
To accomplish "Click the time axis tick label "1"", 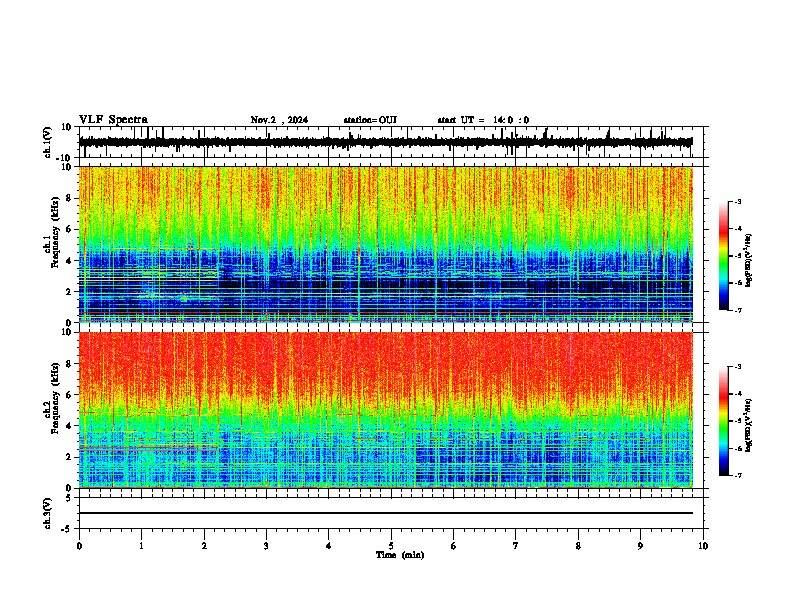I will click(141, 546).
